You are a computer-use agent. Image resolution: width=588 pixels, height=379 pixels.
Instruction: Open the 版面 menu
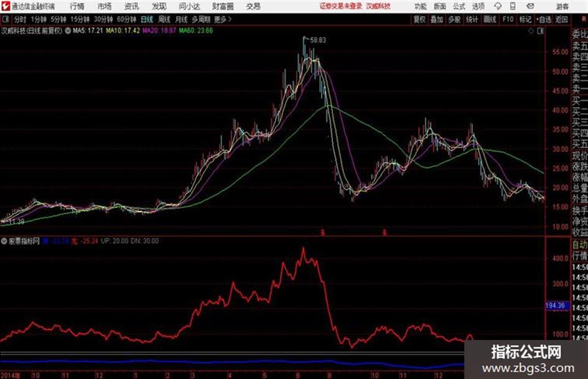point(439,6)
